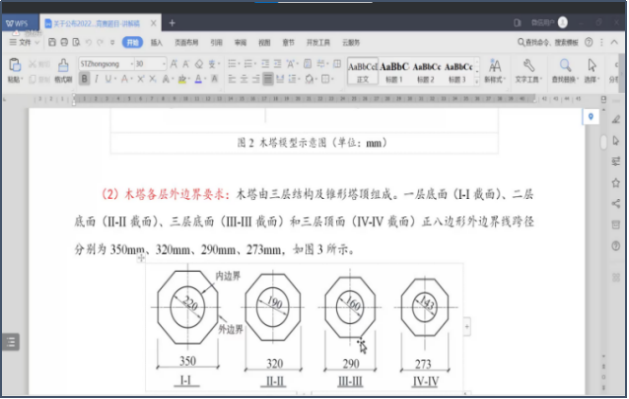Toggle strikethrough A formatting
Screen dimensions: 629x399
(125, 79)
